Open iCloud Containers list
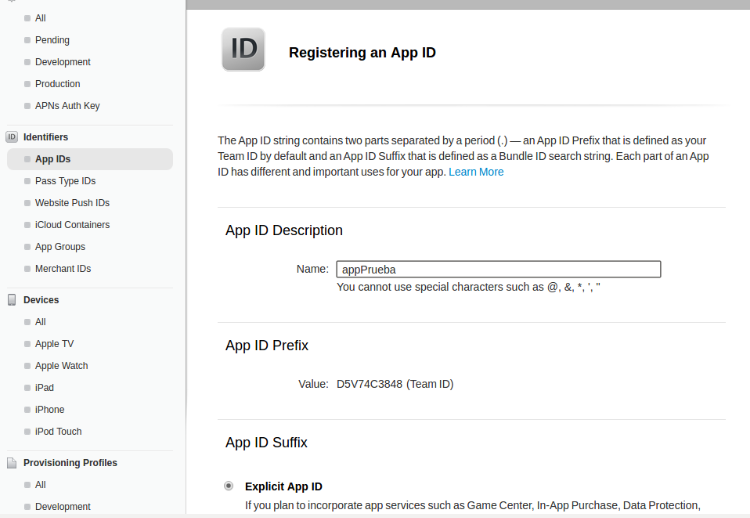 coord(72,225)
